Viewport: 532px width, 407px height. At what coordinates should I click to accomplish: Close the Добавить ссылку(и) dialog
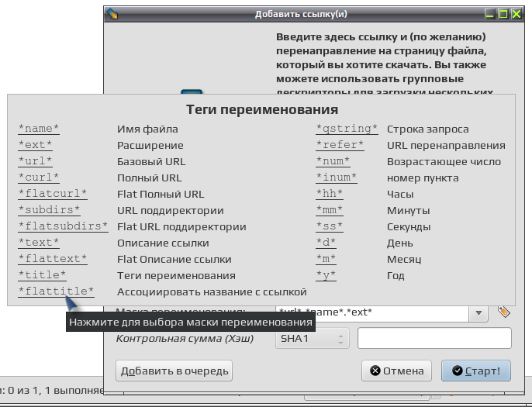click(x=516, y=14)
